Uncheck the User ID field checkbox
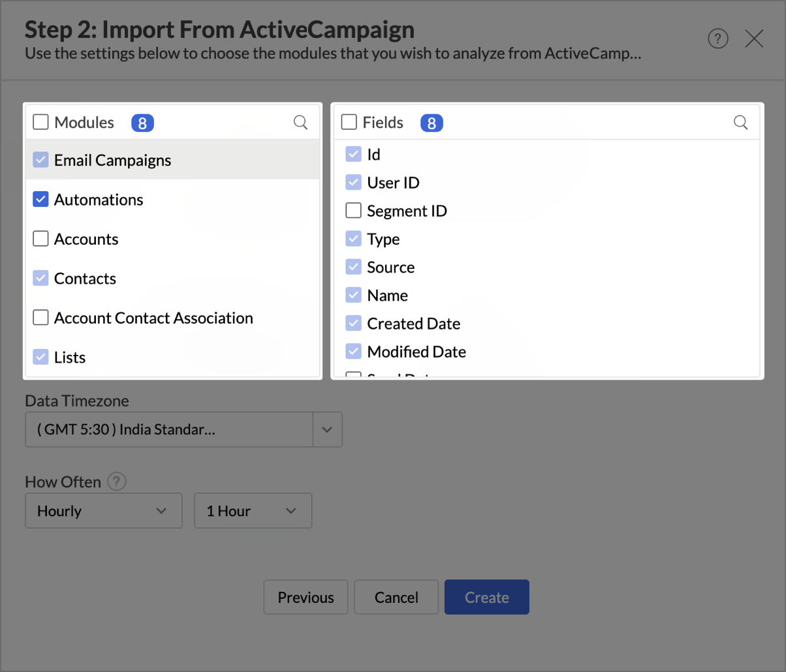This screenshot has height=672, width=786. point(353,183)
